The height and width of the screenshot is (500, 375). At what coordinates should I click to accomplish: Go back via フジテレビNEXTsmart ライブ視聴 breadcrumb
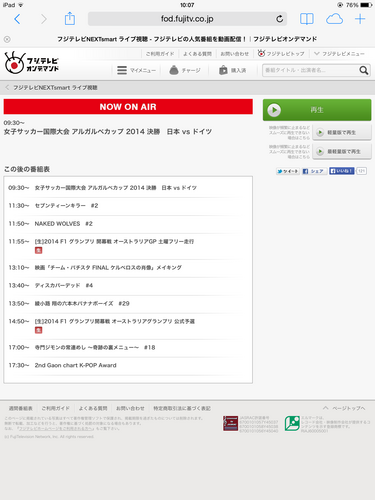(x=52, y=88)
